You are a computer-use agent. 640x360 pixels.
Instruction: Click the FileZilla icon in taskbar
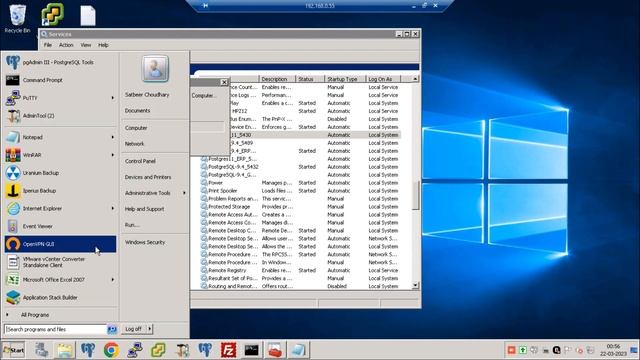tap(228, 350)
